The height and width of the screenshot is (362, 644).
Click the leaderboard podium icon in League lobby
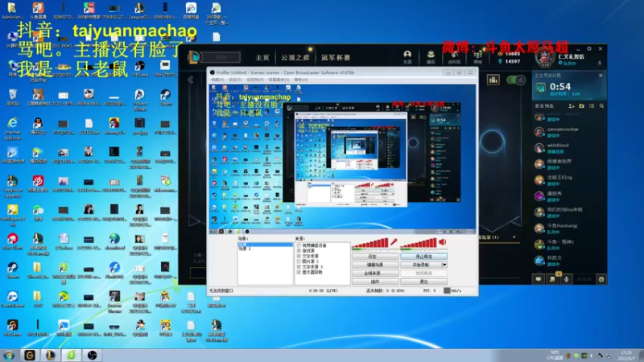(x=493, y=80)
